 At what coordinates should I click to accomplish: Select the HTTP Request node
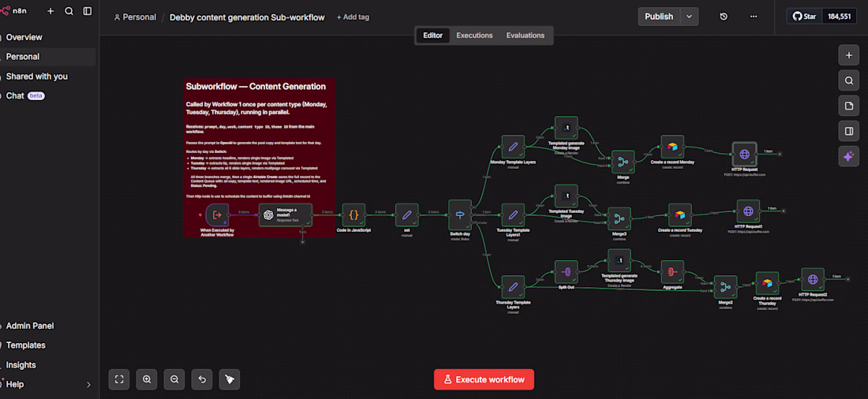(745, 154)
